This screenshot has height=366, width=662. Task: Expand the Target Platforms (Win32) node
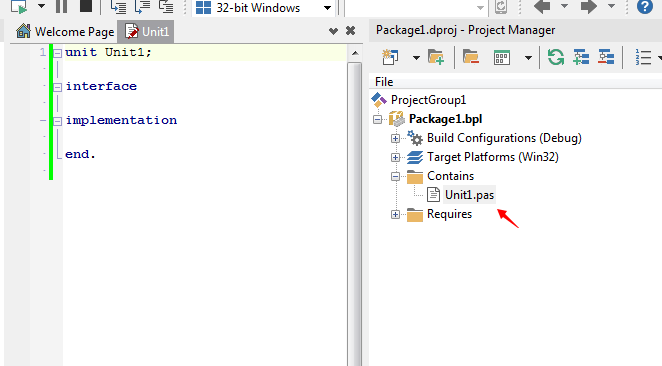[395, 157]
